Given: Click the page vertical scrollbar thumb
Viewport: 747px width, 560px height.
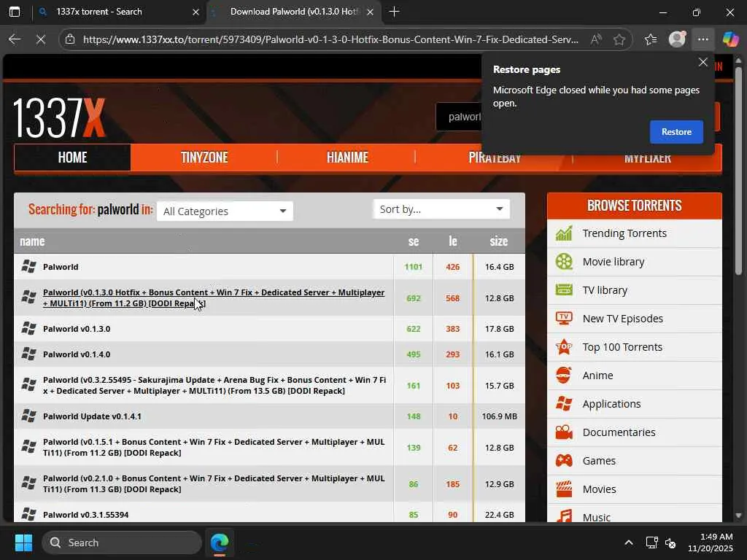Looking at the screenshot, I should [738, 171].
